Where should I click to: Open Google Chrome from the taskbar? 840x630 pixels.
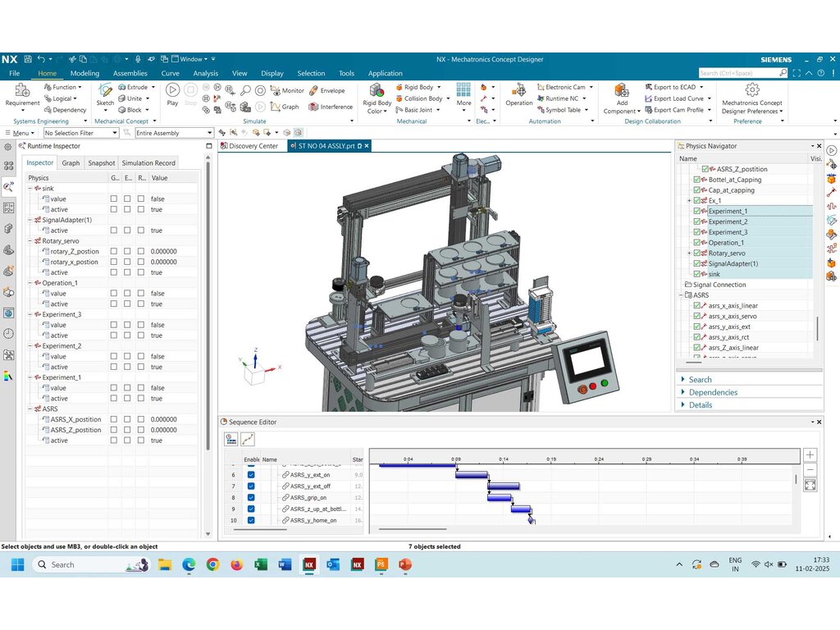(x=212, y=564)
